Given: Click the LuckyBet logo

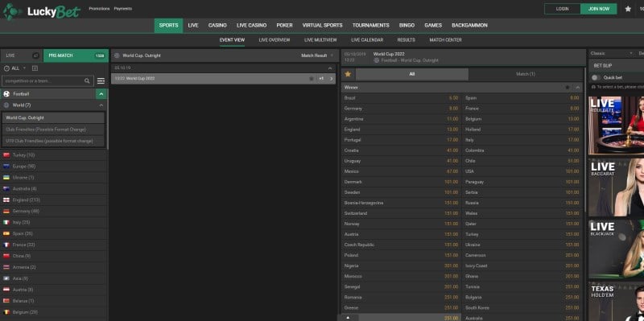Looking at the screenshot, I should click(x=41, y=11).
